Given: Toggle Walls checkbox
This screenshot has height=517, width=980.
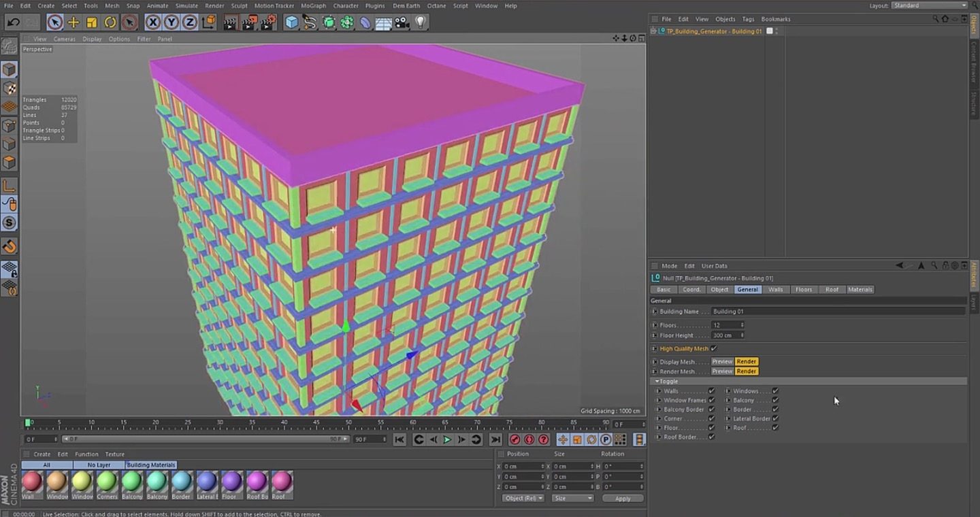Looking at the screenshot, I should click(x=711, y=391).
